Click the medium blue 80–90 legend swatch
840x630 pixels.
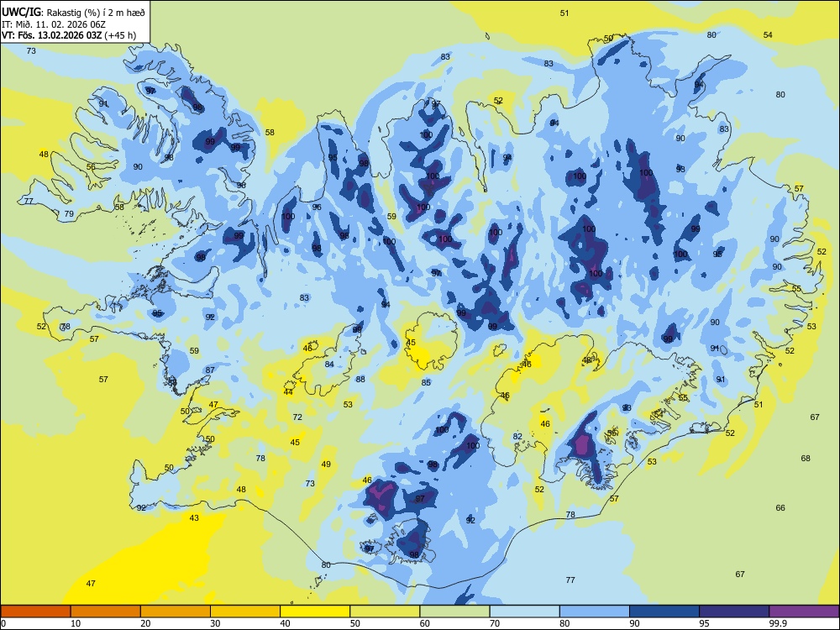pos(594,612)
